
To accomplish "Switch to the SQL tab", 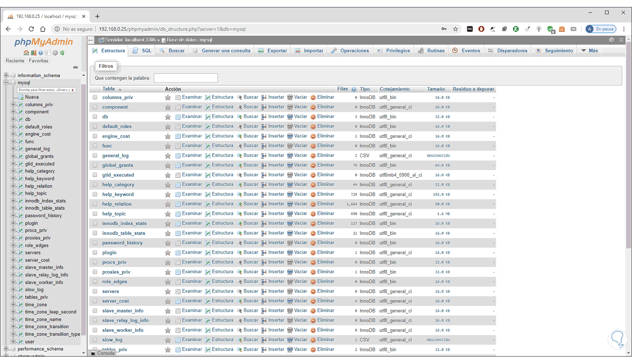I will click(142, 51).
